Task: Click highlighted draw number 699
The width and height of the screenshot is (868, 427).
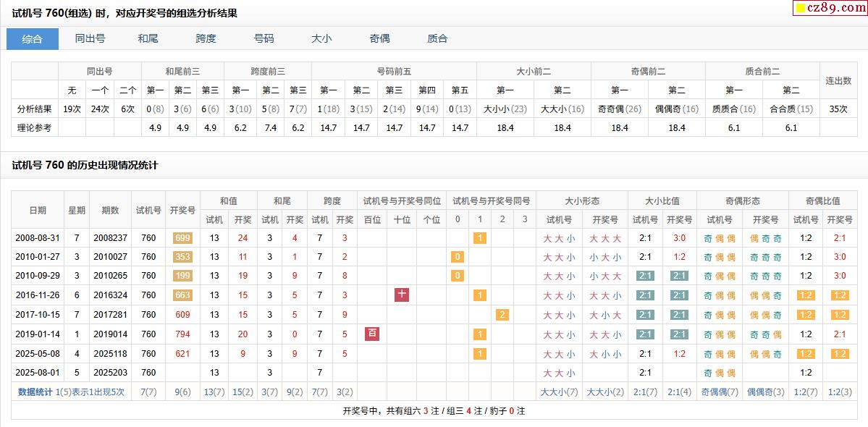Action: pyautogui.click(x=182, y=238)
